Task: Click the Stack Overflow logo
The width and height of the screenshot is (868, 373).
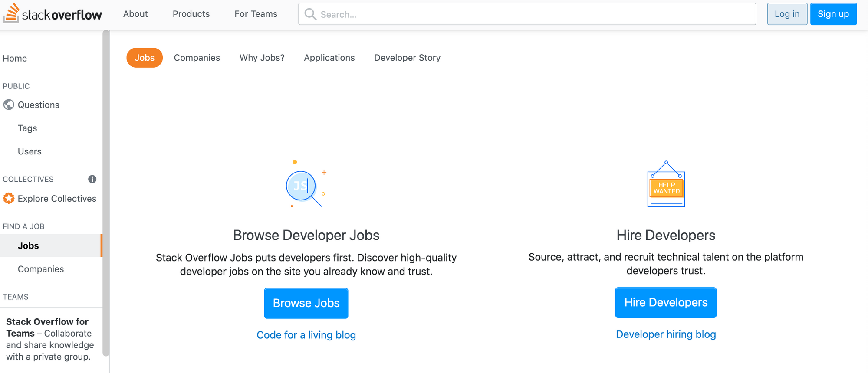Action: [53, 14]
